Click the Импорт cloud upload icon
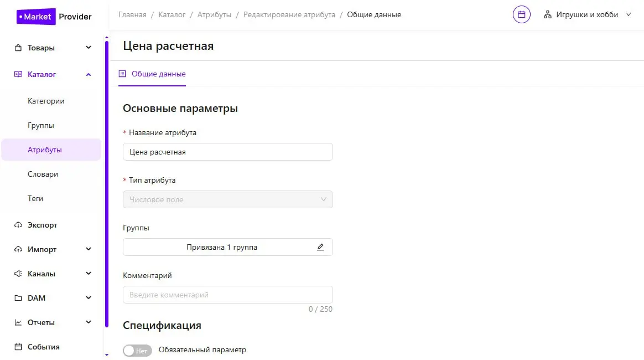 (x=18, y=249)
